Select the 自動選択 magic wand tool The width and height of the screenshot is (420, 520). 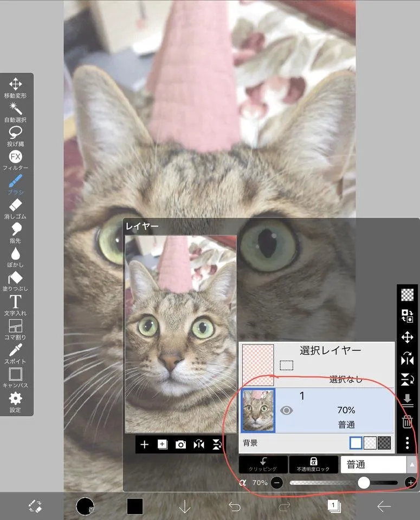point(15,112)
